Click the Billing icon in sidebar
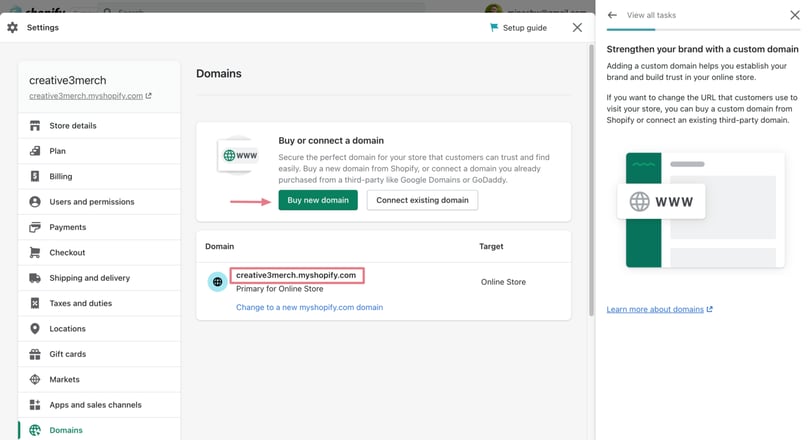Screen dimensions: 812x440 (x=35, y=177)
